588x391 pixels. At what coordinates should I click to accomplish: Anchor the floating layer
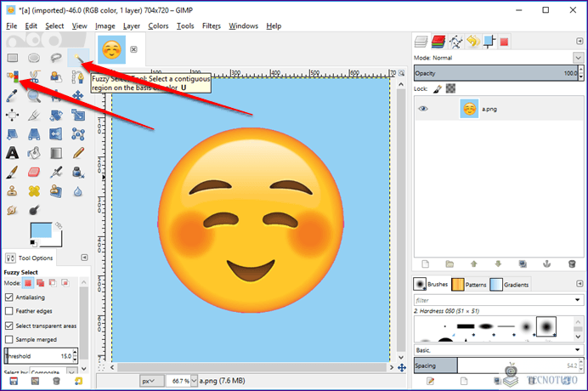point(546,264)
